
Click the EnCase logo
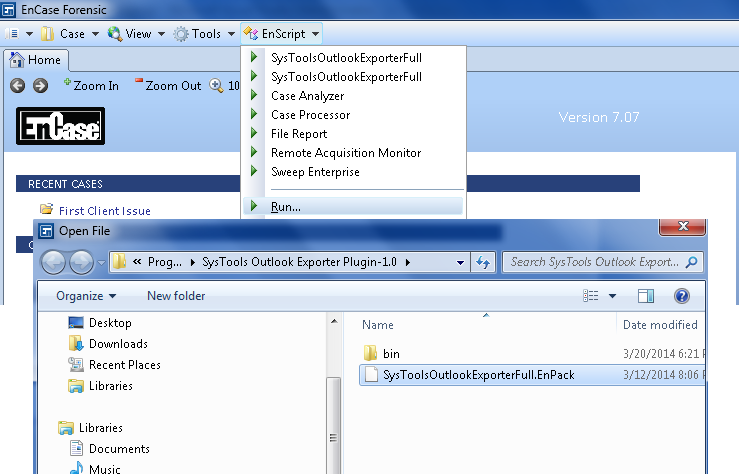[x=60, y=126]
